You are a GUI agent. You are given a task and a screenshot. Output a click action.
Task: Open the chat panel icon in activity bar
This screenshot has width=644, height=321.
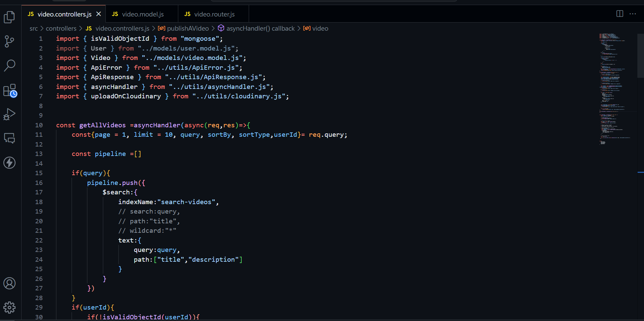pyautogui.click(x=9, y=138)
